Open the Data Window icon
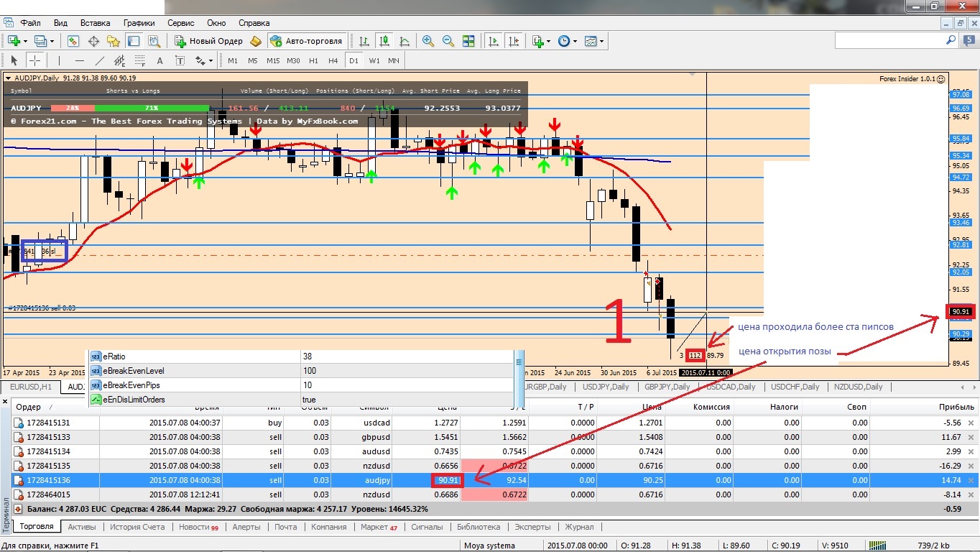Viewport: 980px width, 552px height. [93, 41]
